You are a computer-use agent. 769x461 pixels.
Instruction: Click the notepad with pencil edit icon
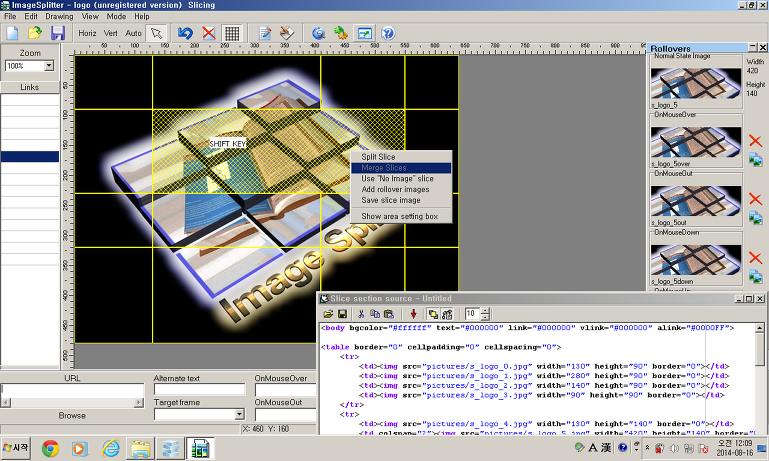(265, 33)
